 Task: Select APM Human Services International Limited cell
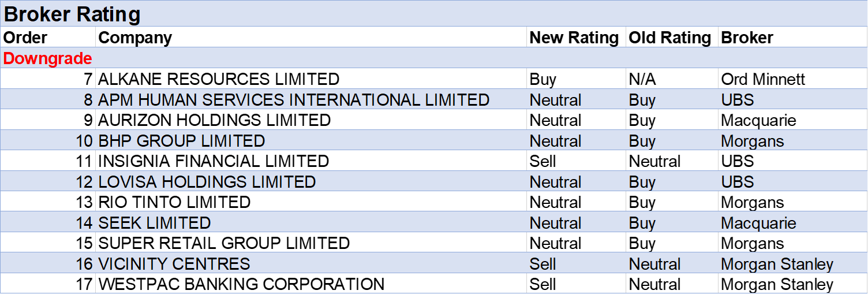(x=294, y=100)
